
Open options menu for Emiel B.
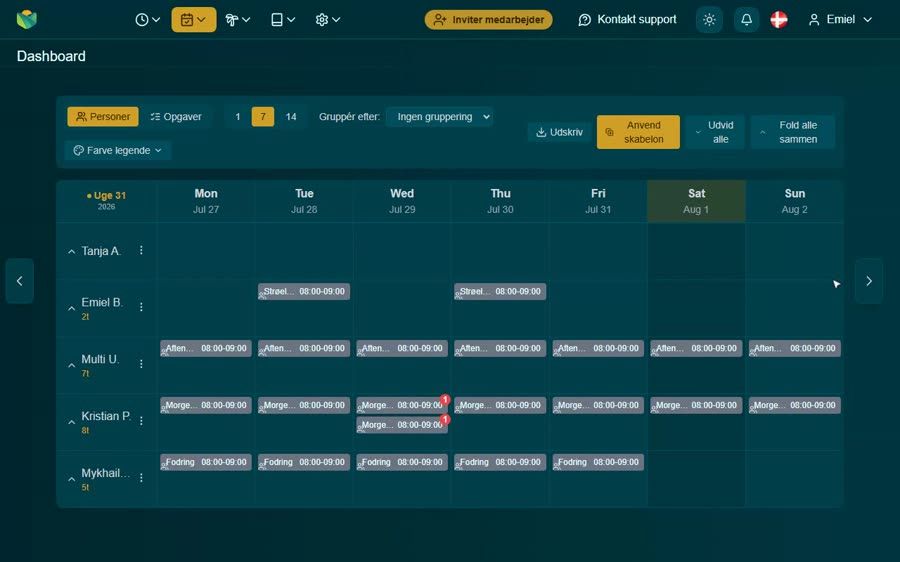point(141,307)
